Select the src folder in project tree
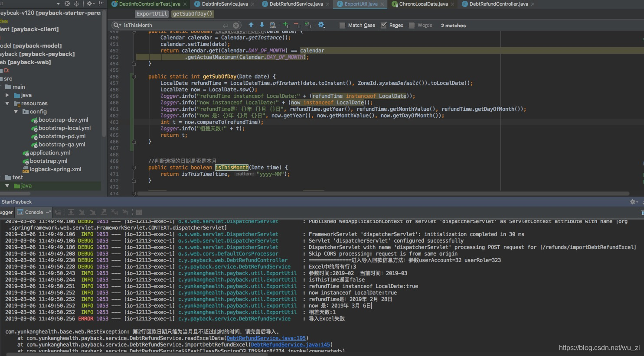 8,79
